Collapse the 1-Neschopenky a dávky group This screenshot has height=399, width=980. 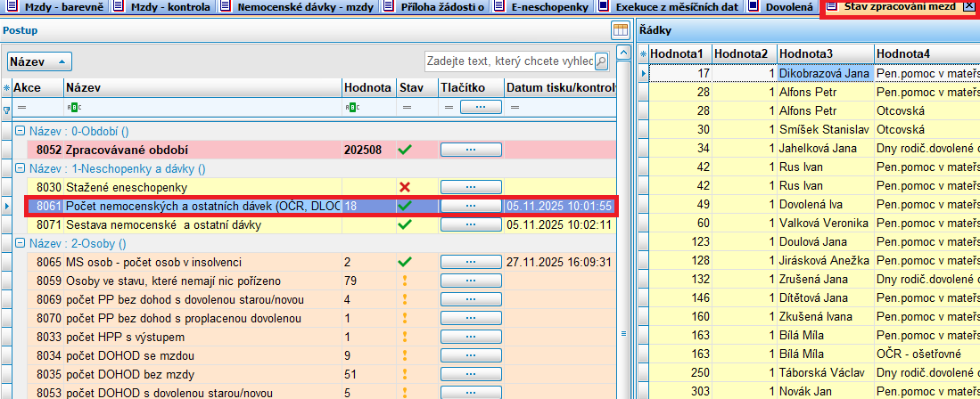pos(20,168)
